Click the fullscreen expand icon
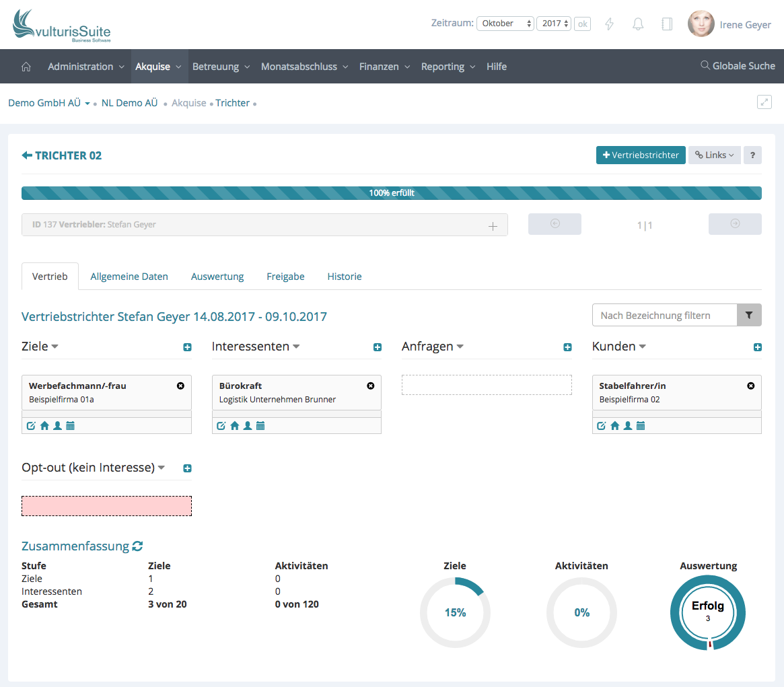 point(764,102)
